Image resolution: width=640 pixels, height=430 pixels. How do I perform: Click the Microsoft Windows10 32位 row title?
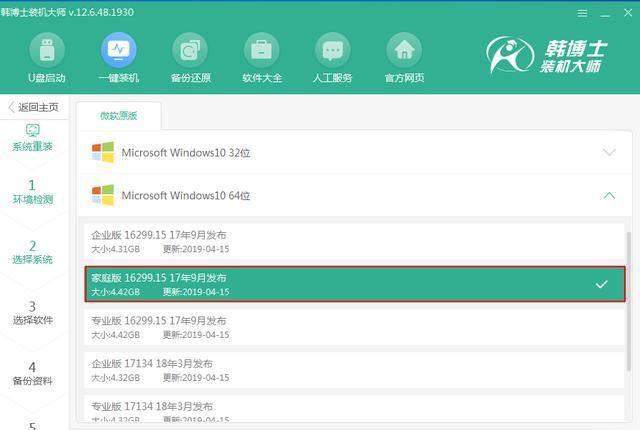186,153
